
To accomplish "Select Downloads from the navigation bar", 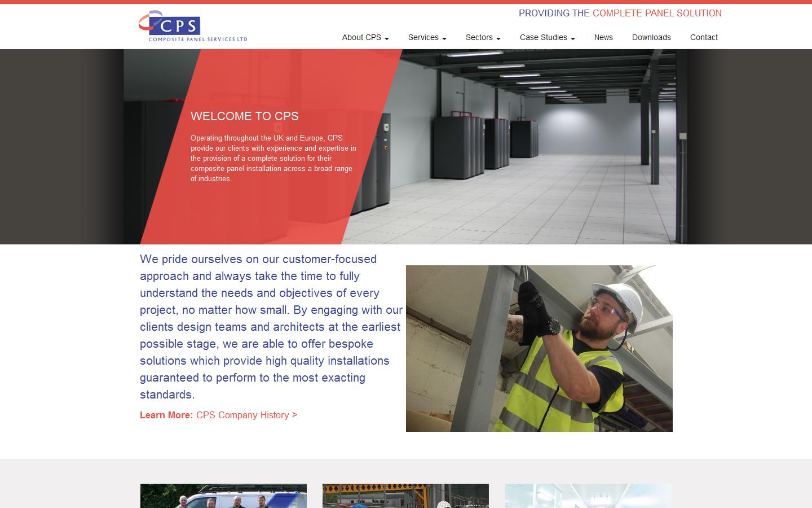I will pyautogui.click(x=651, y=37).
